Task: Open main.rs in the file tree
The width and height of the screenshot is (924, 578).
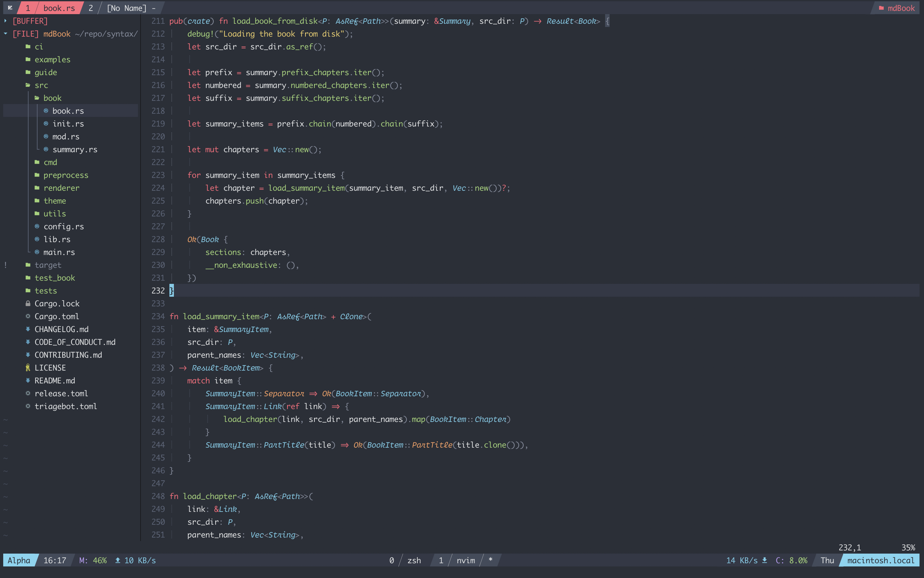Action: [59, 252]
